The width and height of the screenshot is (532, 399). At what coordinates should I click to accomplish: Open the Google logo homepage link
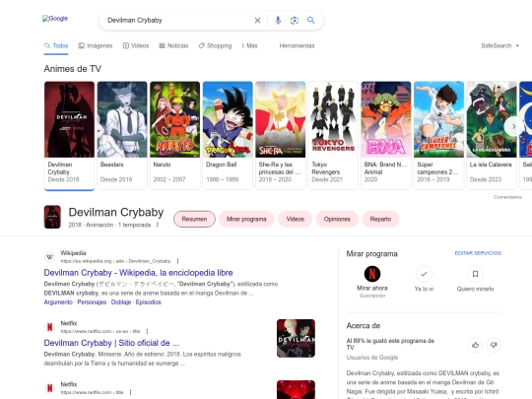(x=55, y=19)
